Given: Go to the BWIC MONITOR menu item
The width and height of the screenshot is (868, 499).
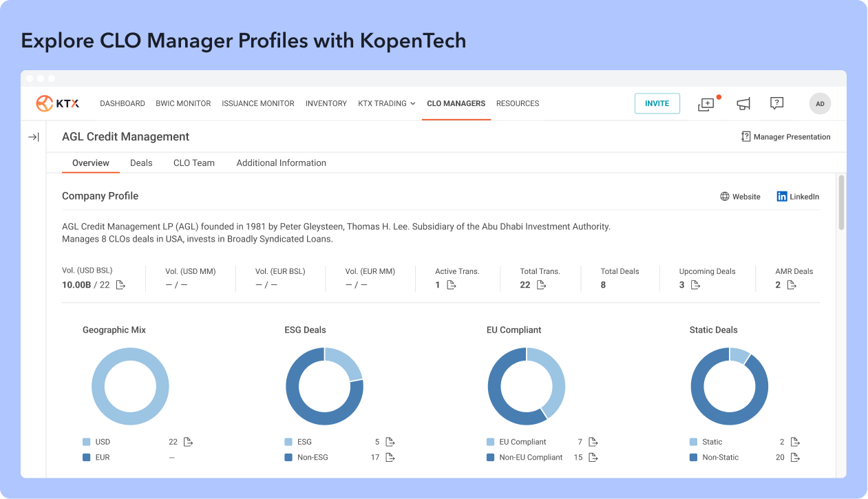Looking at the screenshot, I should (x=183, y=103).
